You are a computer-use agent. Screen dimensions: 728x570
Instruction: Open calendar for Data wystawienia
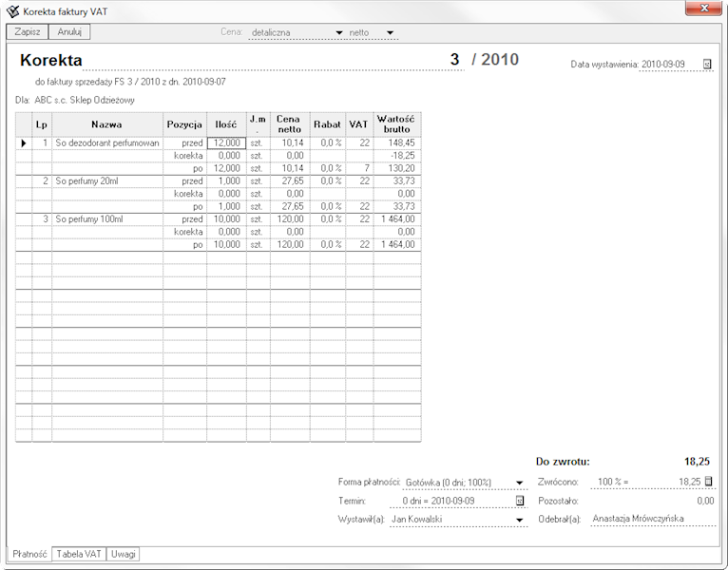tap(706, 65)
